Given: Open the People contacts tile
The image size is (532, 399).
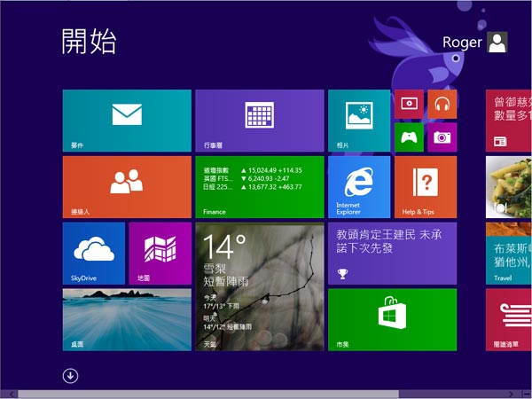Looking at the screenshot, I should pos(127,187).
